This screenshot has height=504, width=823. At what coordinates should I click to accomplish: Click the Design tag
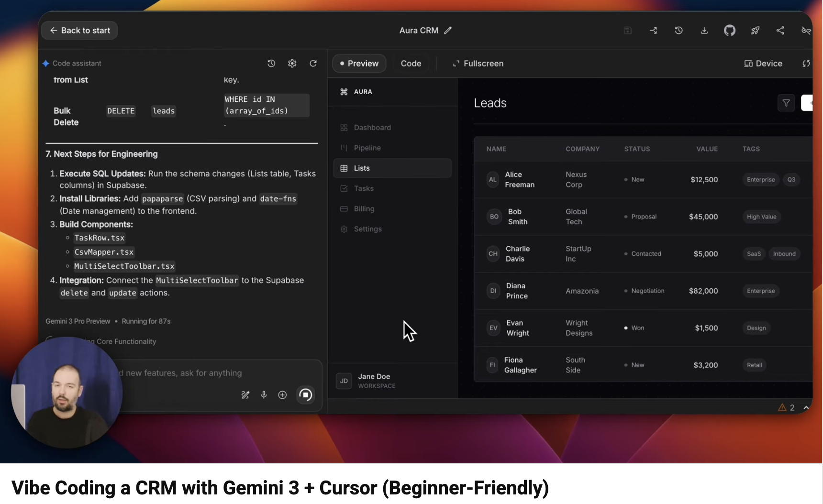[x=756, y=328]
